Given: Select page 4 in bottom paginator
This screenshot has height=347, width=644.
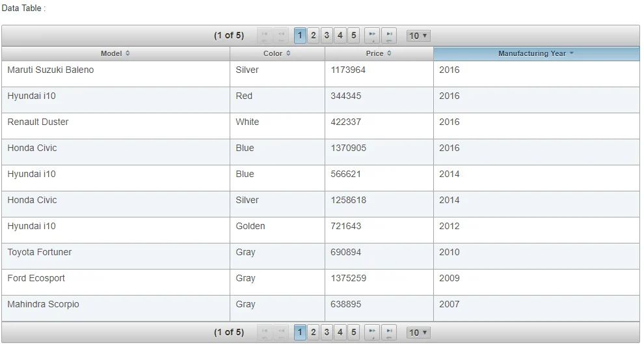Looking at the screenshot, I should (340, 332).
